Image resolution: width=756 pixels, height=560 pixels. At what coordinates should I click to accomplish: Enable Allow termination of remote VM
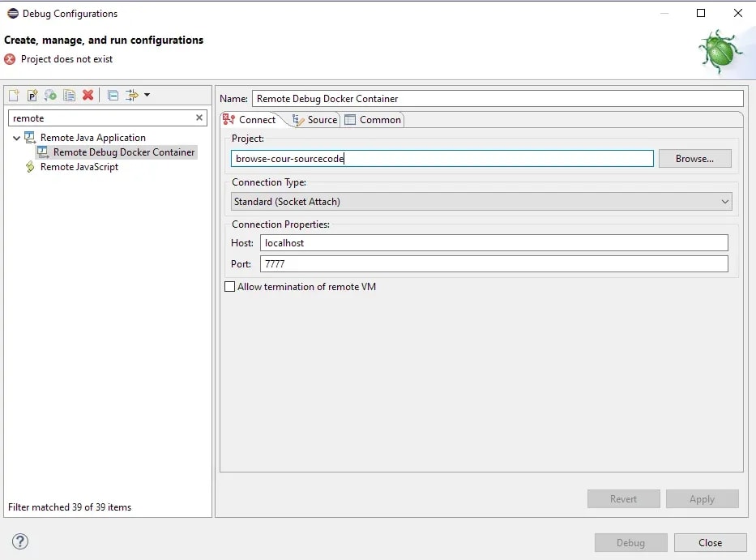230,286
